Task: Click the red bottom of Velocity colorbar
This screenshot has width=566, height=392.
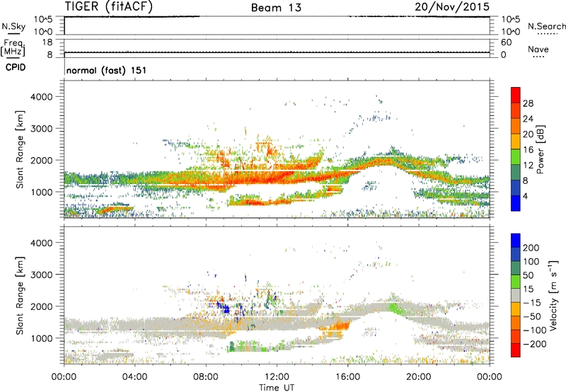Action: point(516,350)
